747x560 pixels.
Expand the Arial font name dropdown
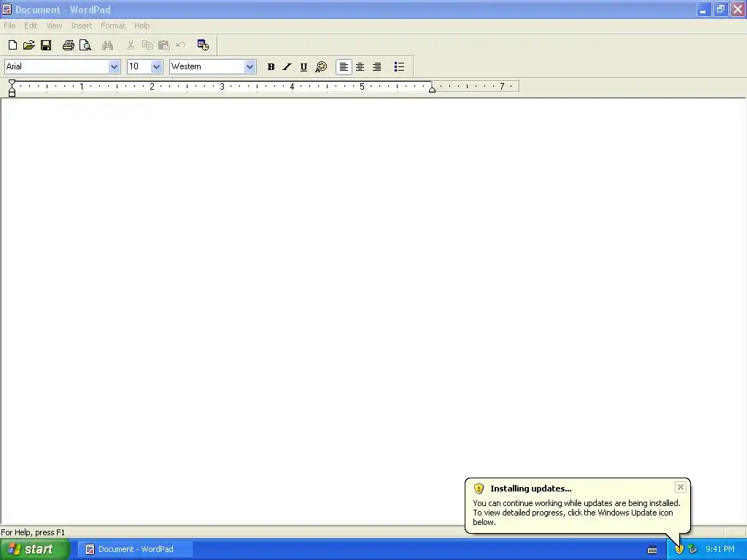click(x=114, y=66)
